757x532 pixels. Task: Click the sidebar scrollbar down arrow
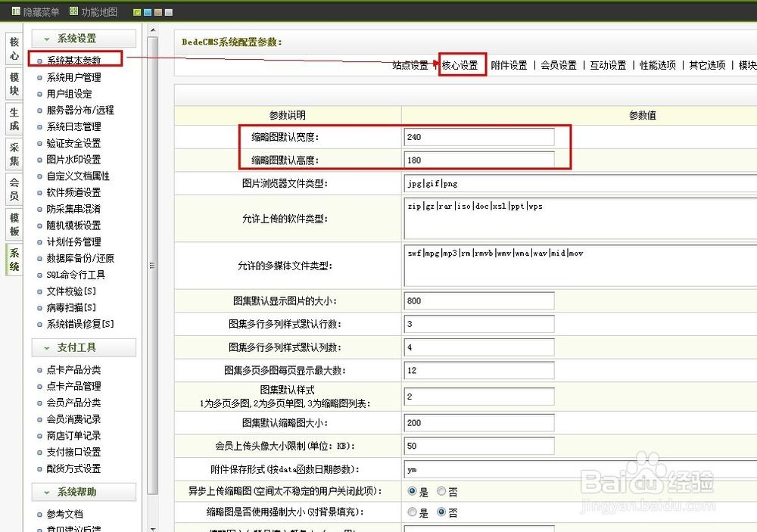[153, 529]
